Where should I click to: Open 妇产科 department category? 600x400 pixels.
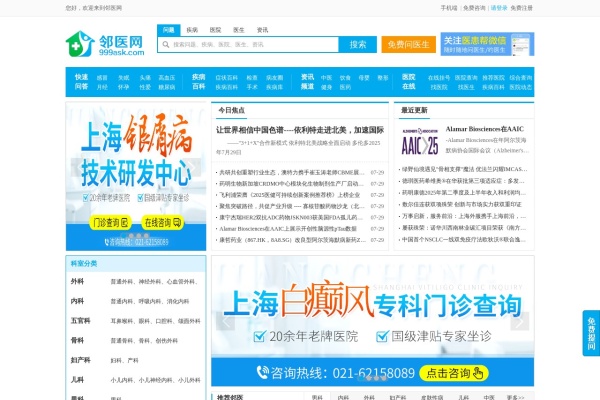point(80,360)
